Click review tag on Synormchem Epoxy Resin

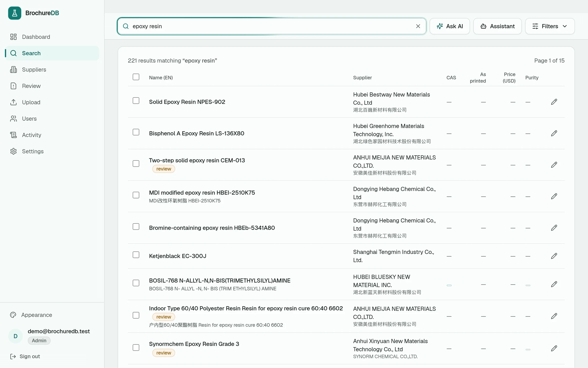(x=164, y=353)
